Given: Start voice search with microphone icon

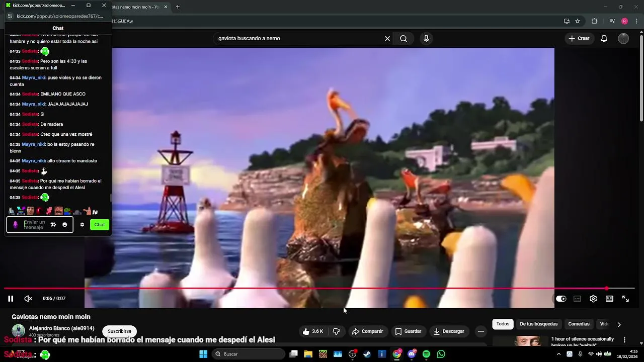Looking at the screenshot, I should coord(426,39).
